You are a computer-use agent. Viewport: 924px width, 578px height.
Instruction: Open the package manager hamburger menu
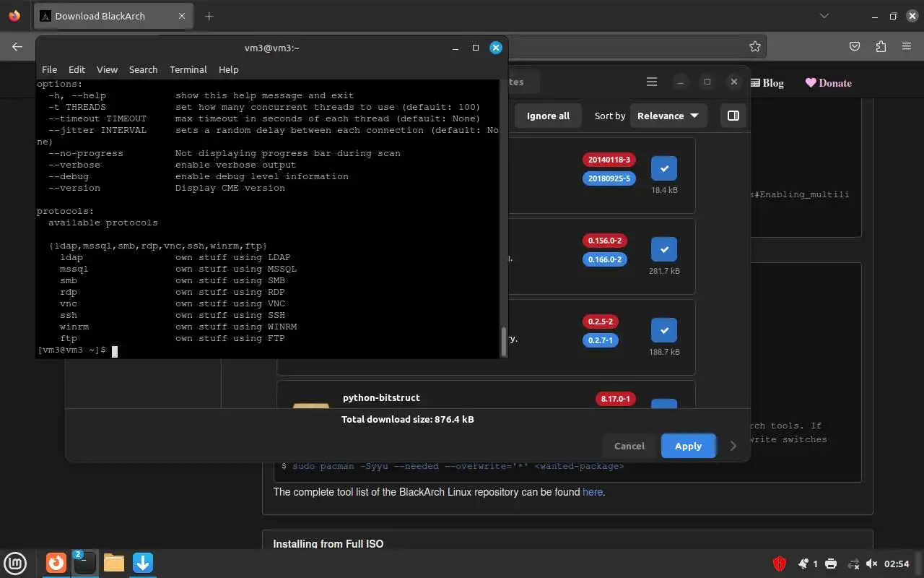(652, 82)
